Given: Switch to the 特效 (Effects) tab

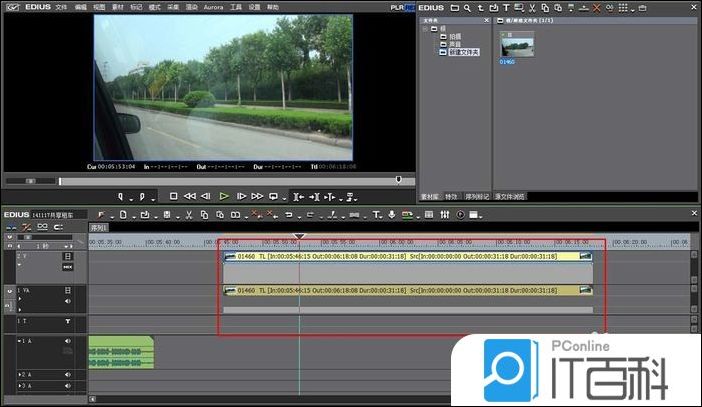Looking at the screenshot, I should coord(451,197).
